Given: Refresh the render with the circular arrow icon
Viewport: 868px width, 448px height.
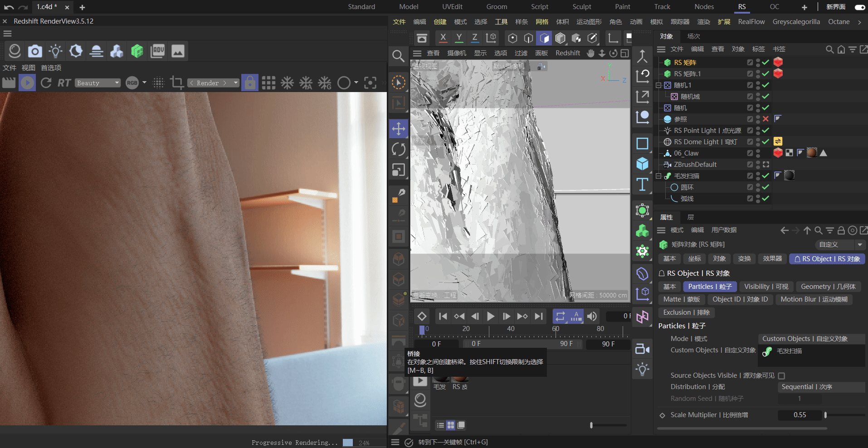Looking at the screenshot, I should pos(46,83).
